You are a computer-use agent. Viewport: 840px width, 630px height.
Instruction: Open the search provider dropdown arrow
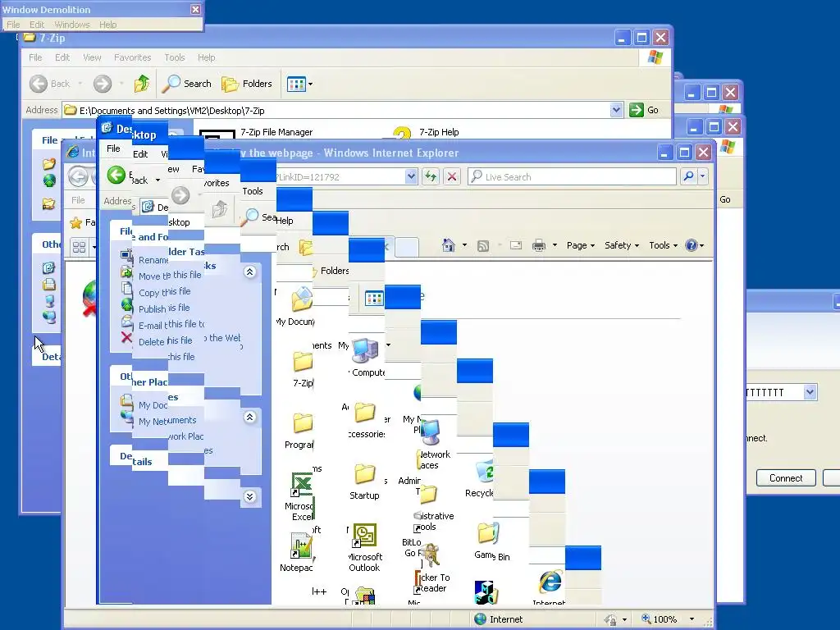[x=703, y=176]
